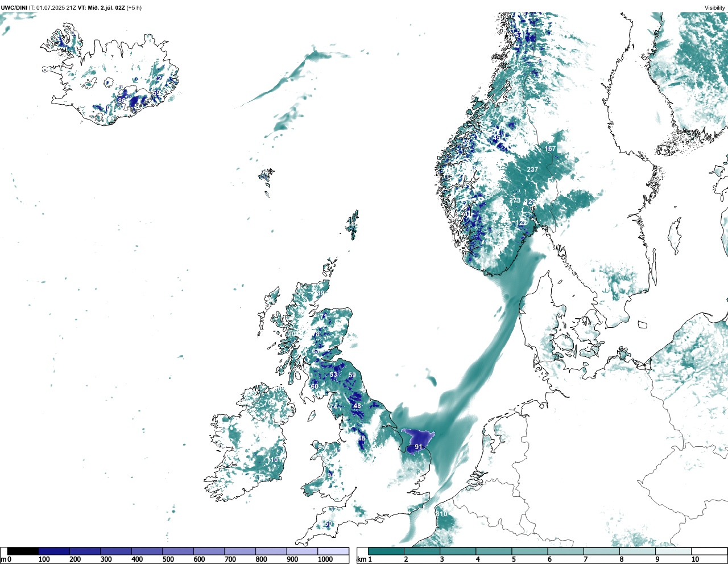
Task: Click the 91 value over East Anglia
Action: (419, 447)
